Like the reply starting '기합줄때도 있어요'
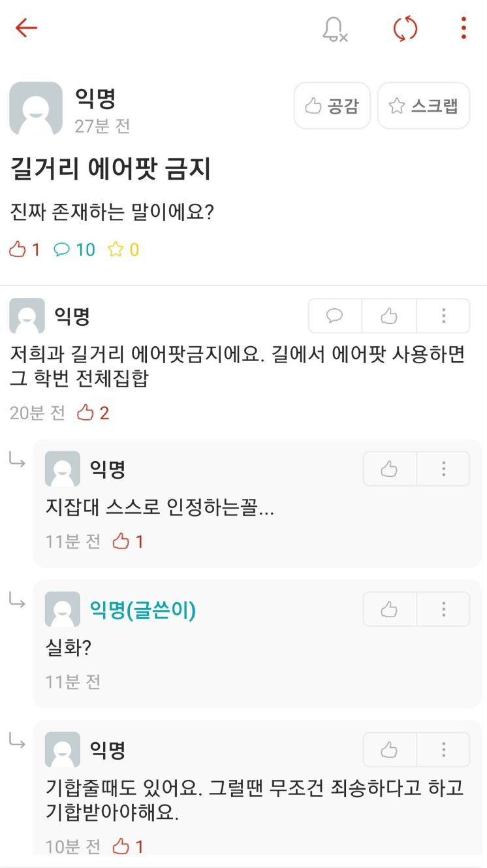The width and height of the screenshot is (487, 868). pos(389,750)
